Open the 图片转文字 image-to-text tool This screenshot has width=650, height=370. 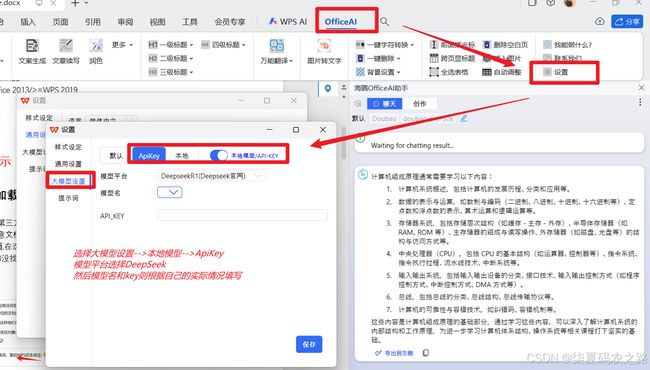click(x=324, y=51)
